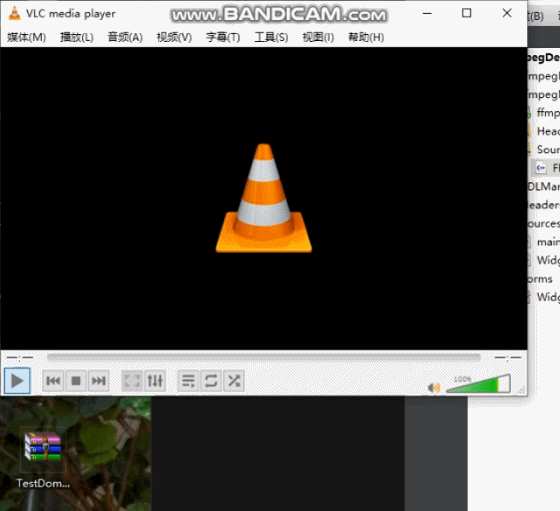Toggle fullscreen video mode
This screenshot has width=560, height=511.
[x=132, y=381]
